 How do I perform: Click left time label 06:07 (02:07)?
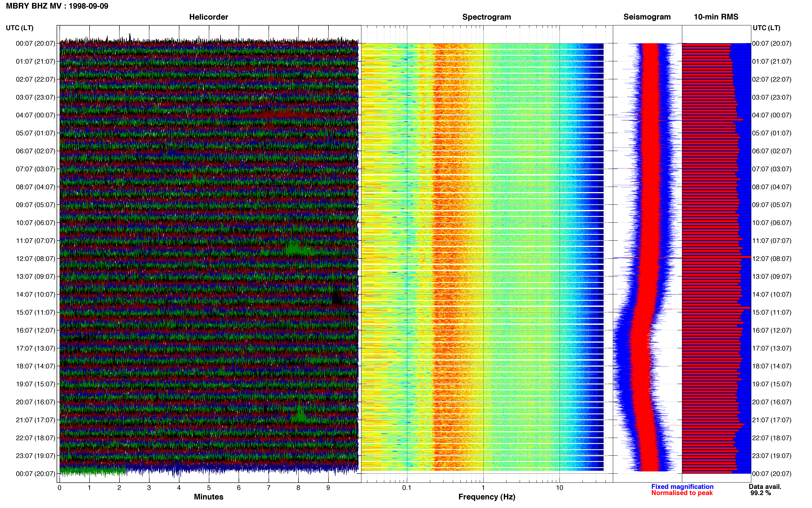[36, 151]
